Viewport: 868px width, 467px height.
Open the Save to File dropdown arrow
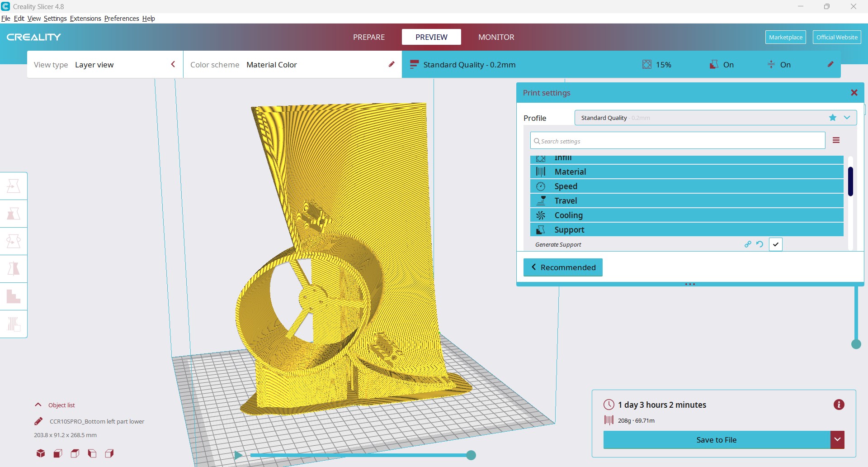[837, 439]
